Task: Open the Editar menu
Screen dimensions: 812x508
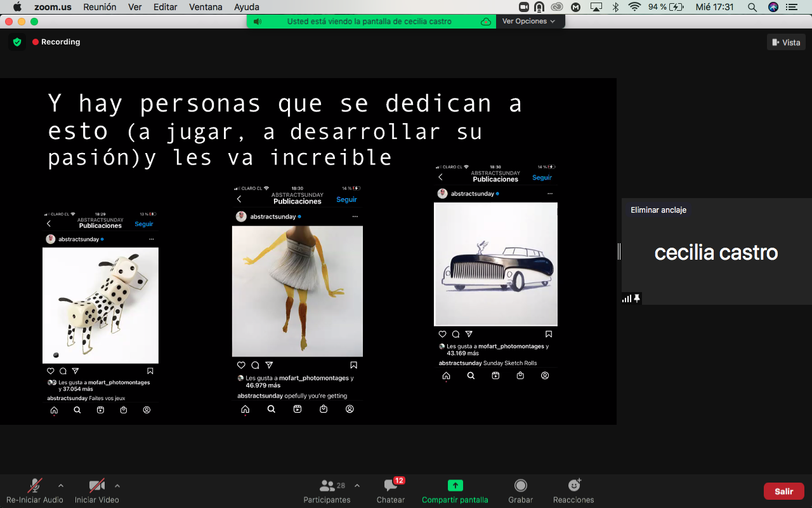Action: (166, 7)
